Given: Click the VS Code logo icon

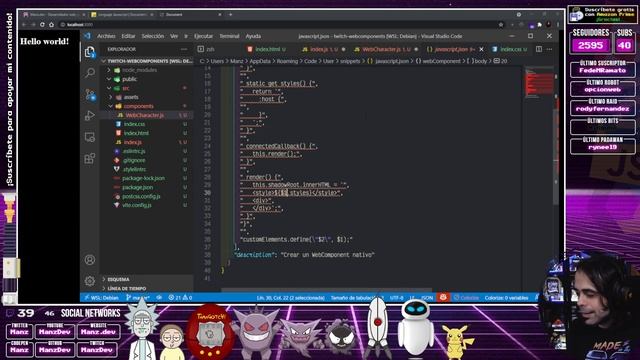Looking at the screenshot, I should click(87, 36).
